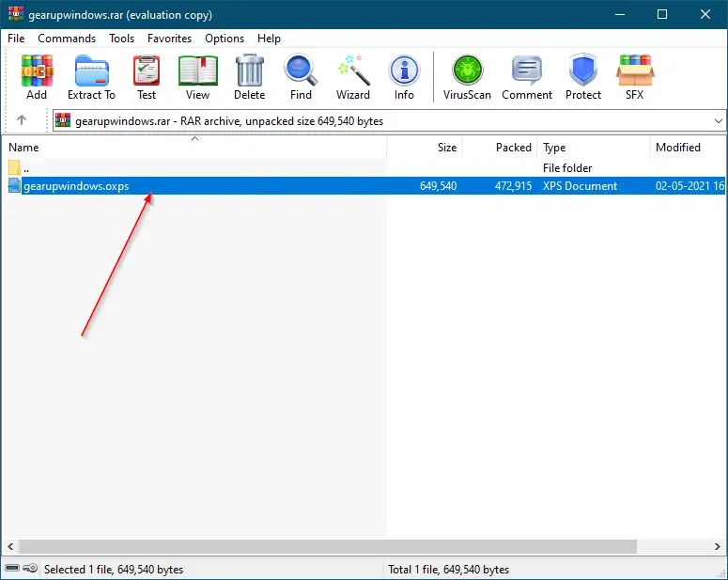Select the gearupwindows.oxps file name

tap(76, 186)
